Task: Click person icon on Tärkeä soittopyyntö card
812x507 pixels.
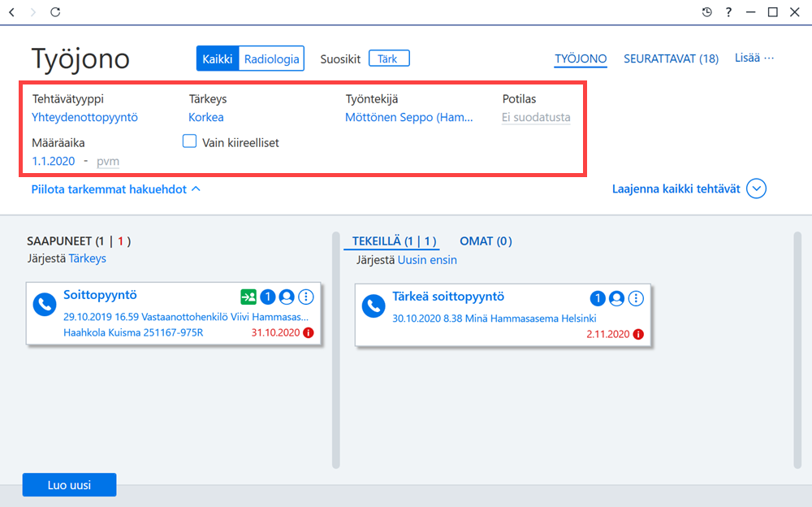Action: coord(617,299)
